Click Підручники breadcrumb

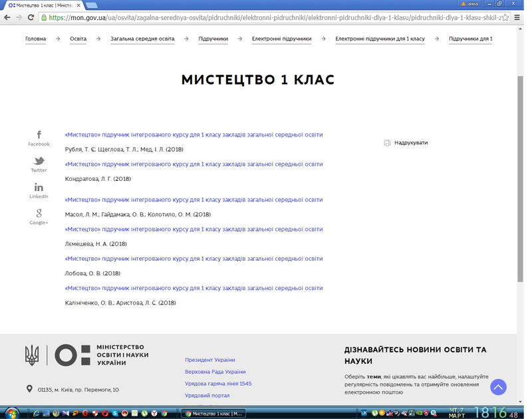click(x=213, y=39)
